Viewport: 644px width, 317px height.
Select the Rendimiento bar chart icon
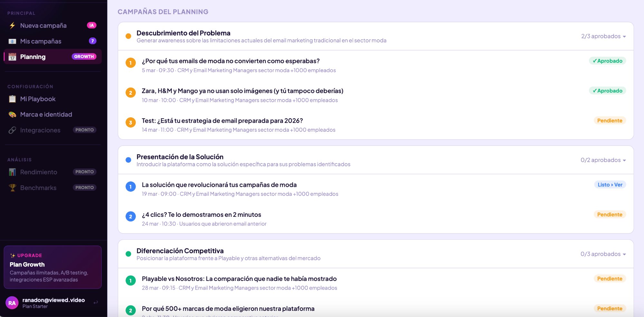click(12, 172)
